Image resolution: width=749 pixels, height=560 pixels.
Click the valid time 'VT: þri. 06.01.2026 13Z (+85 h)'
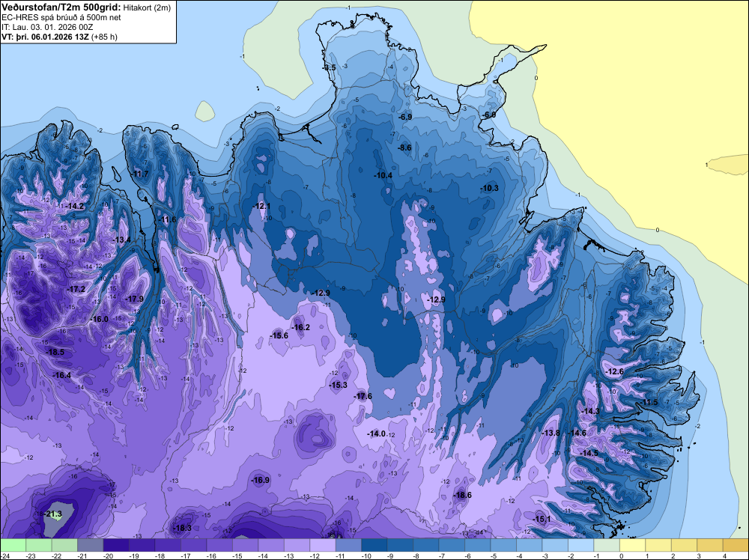click(59, 37)
